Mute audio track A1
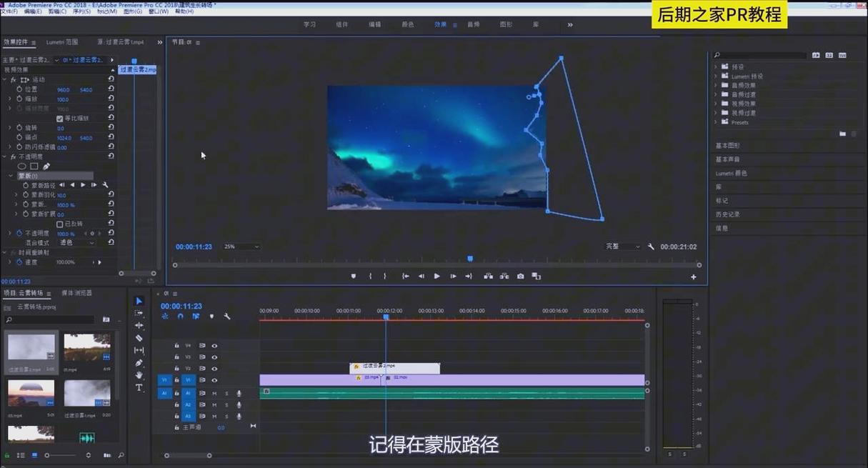The image size is (868, 468). click(214, 394)
